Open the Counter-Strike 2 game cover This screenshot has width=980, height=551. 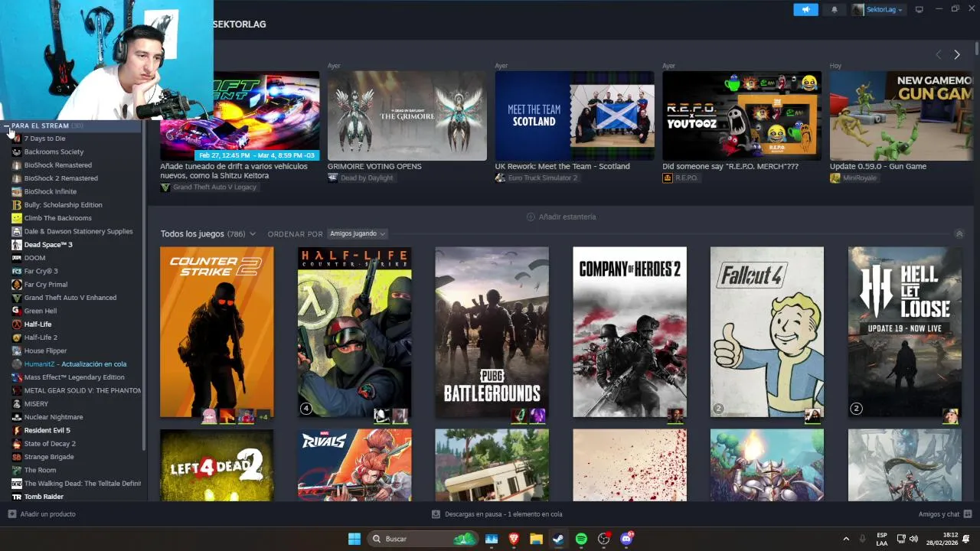pyautogui.click(x=217, y=331)
